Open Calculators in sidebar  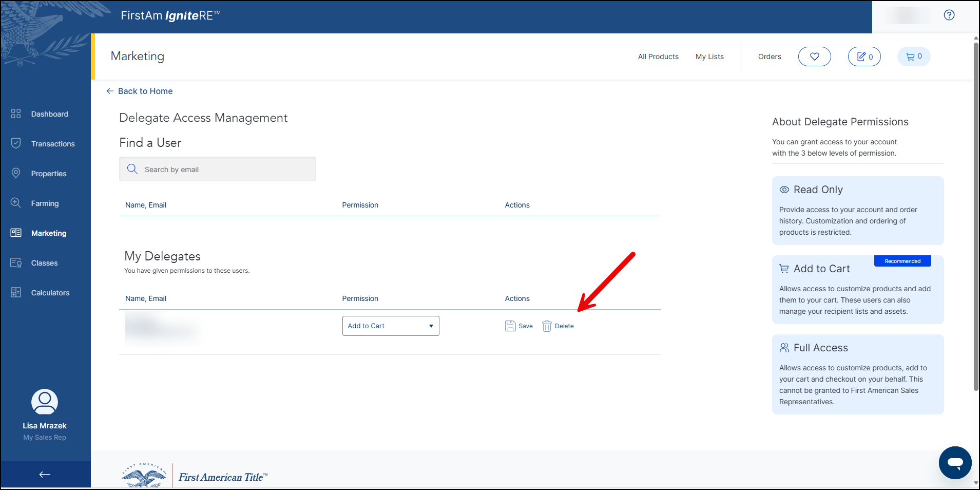(50, 293)
